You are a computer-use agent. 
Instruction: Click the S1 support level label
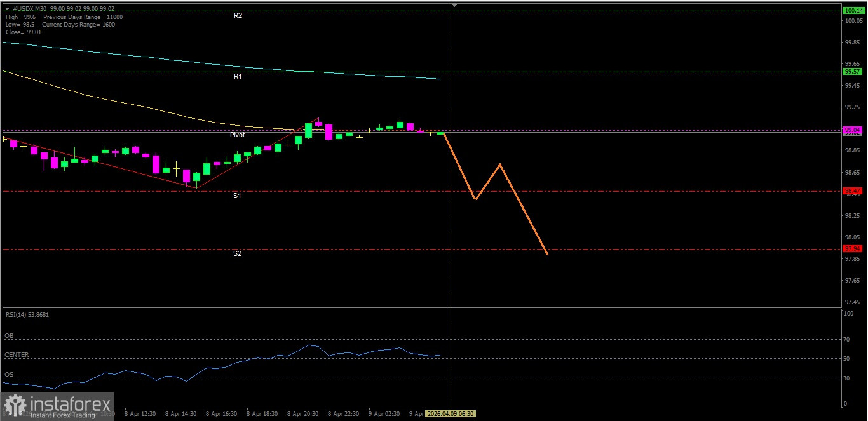pos(237,196)
